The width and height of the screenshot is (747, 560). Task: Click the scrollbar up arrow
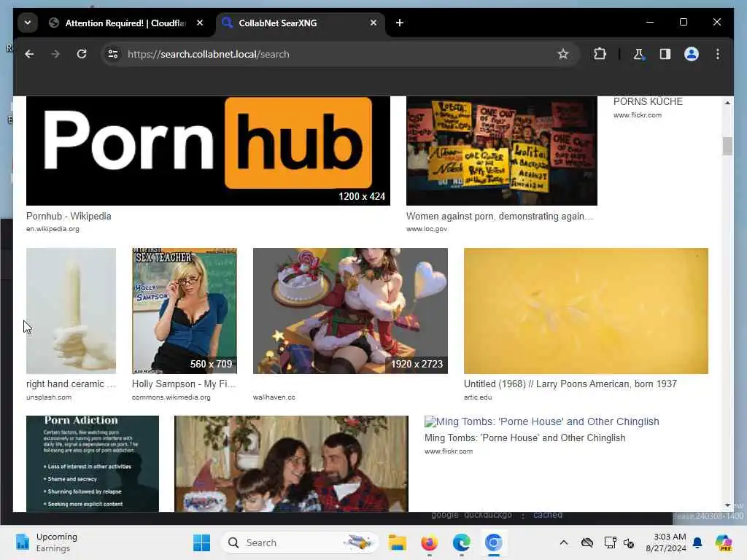[x=727, y=103]
